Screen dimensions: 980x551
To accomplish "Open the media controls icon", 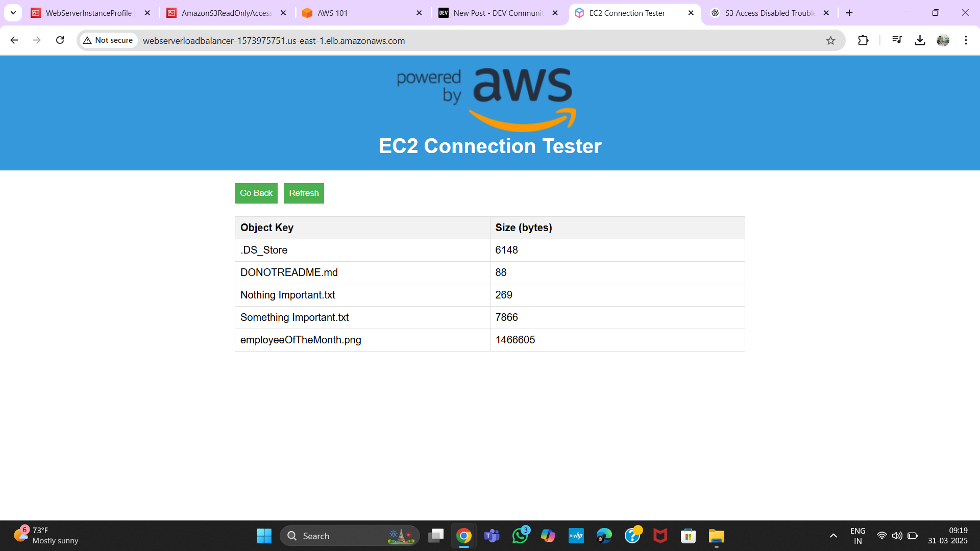I will click(x=897, y=40).
